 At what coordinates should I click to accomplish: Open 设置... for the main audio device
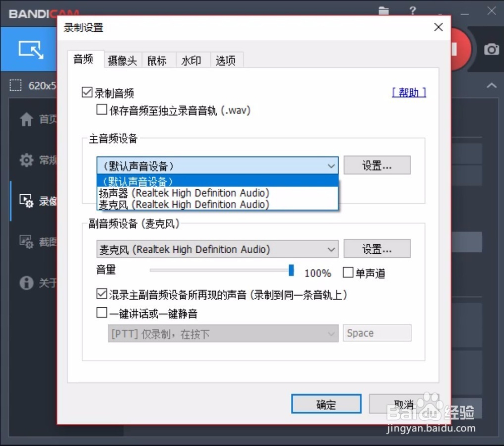click(x=377, y=165)
